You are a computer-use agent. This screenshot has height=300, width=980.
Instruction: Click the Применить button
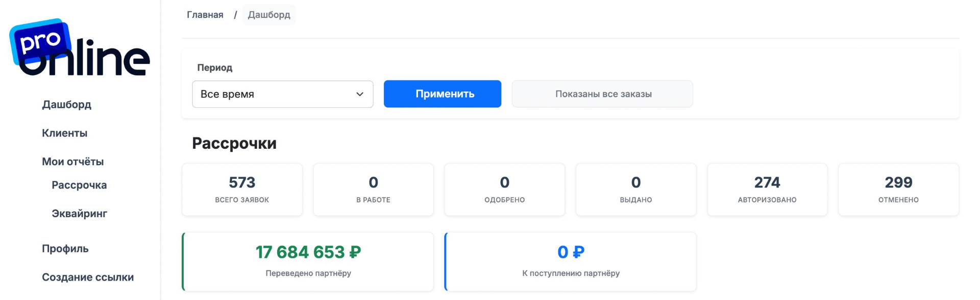coord(443,94)
